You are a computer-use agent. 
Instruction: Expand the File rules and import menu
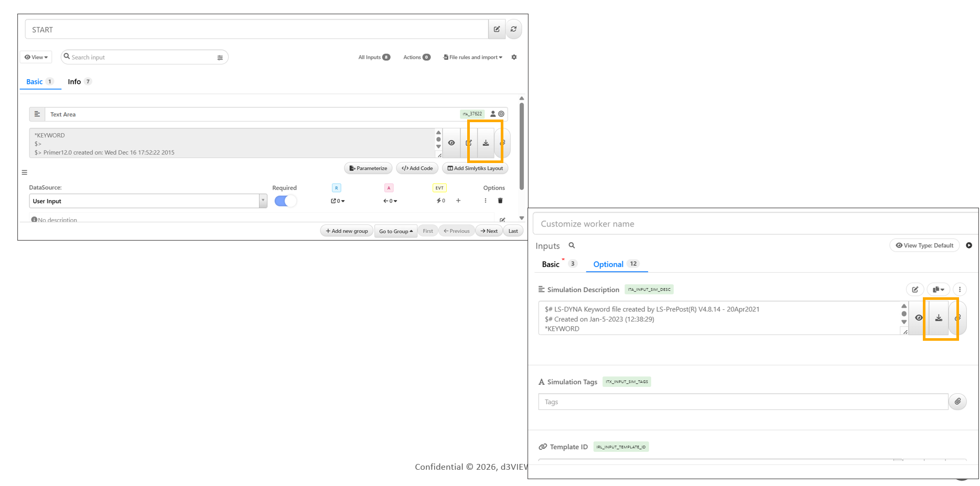[x=473, y=57]
